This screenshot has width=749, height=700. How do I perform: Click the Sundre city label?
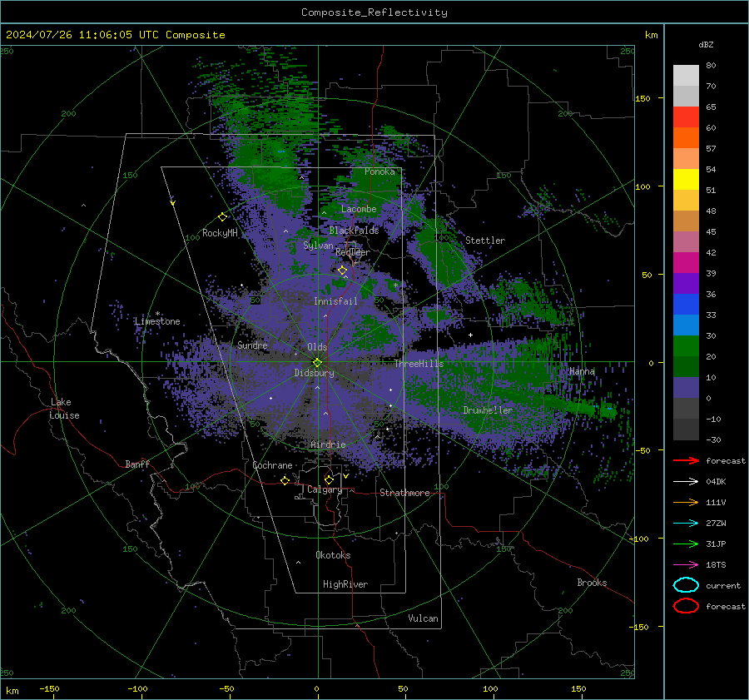pyautogui.click(x=252, y=345)
